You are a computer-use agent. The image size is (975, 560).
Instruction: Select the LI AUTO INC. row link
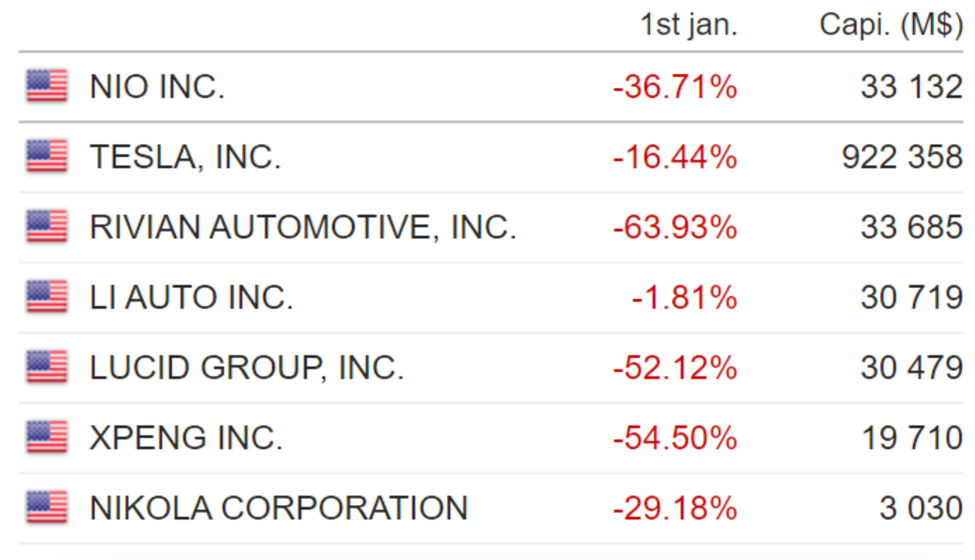191,297
